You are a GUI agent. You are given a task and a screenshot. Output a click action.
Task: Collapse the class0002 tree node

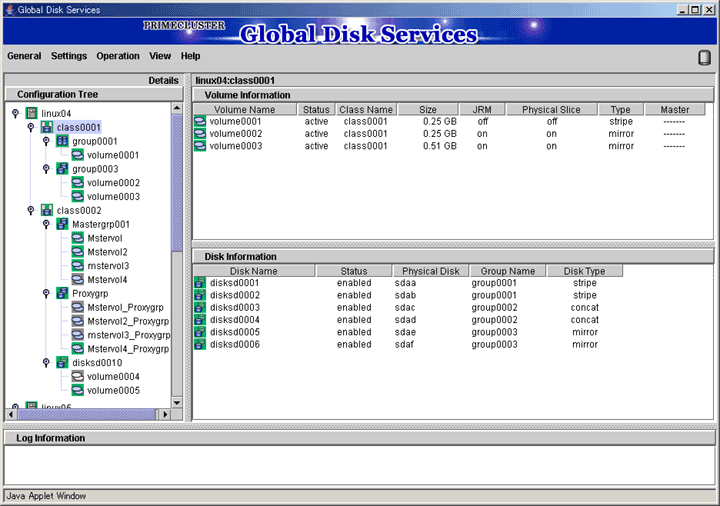tap(31, 210)
